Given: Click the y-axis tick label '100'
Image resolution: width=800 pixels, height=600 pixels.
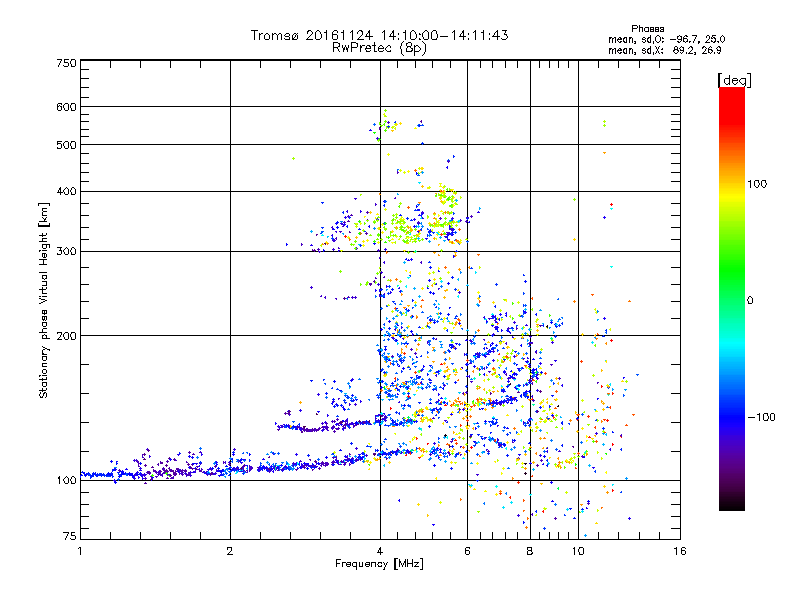Looking at the screenshot, I should point(66,480).
